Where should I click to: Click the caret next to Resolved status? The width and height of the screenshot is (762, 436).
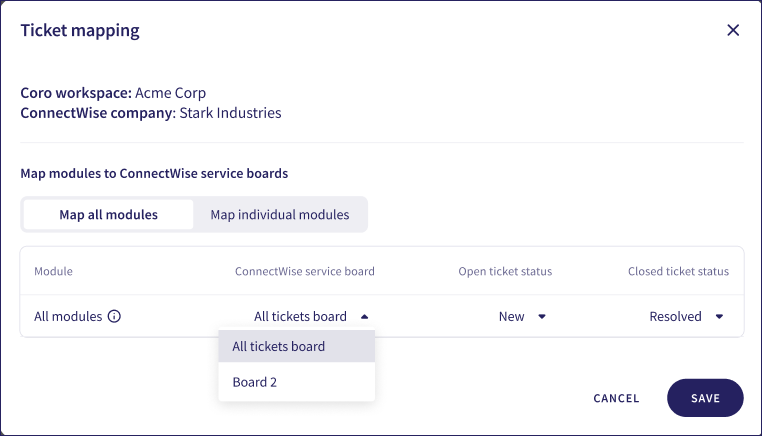pyautogui.click(x=719, y=317)
